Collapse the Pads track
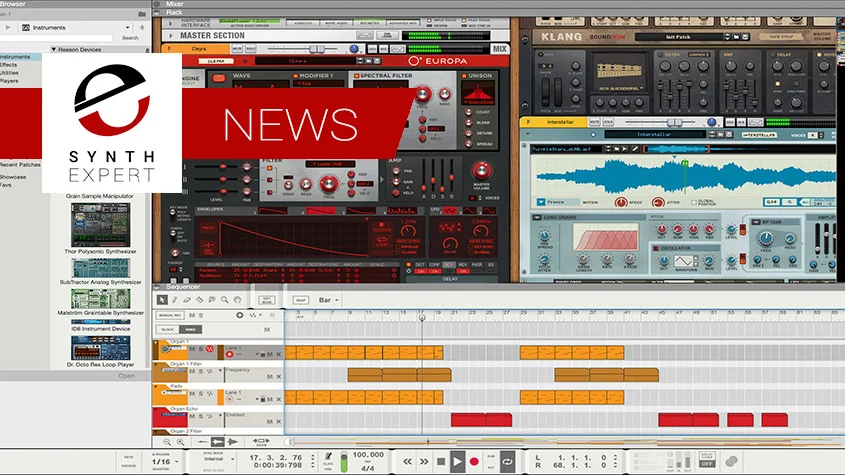Screen dimensions: 845x475 [156, 387]
